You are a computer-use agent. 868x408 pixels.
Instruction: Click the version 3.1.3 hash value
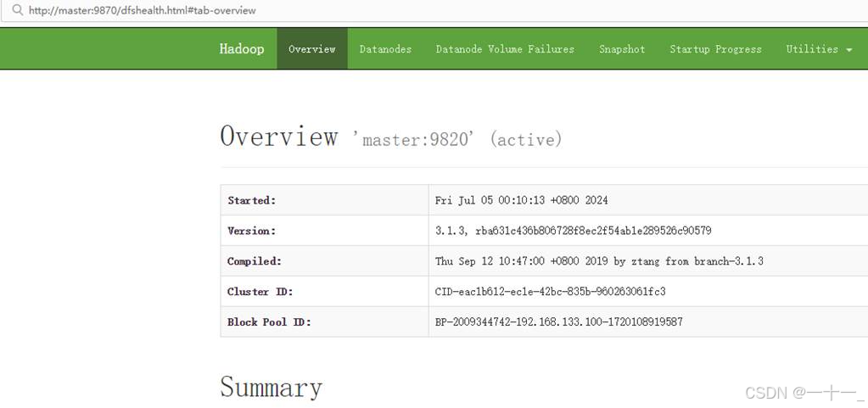tap(573, 231)
